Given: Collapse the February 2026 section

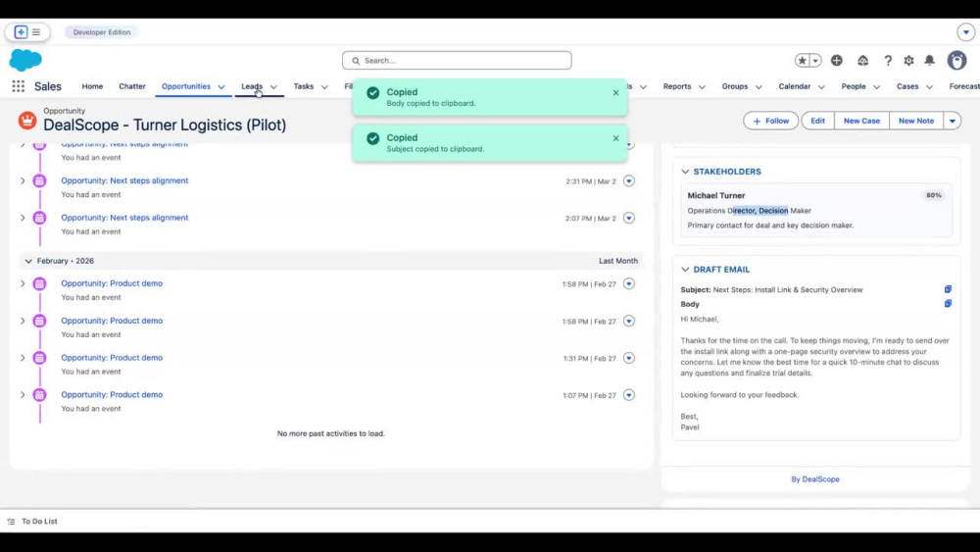Looking at the screenshot, I should (28, 261).
